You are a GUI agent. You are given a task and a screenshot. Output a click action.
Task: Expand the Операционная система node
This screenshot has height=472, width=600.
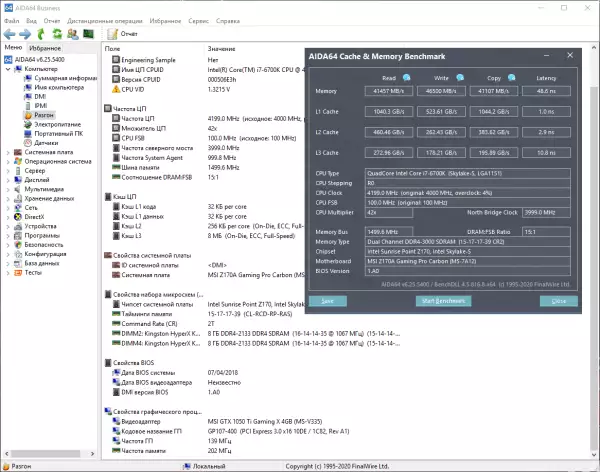pos(8,162)
